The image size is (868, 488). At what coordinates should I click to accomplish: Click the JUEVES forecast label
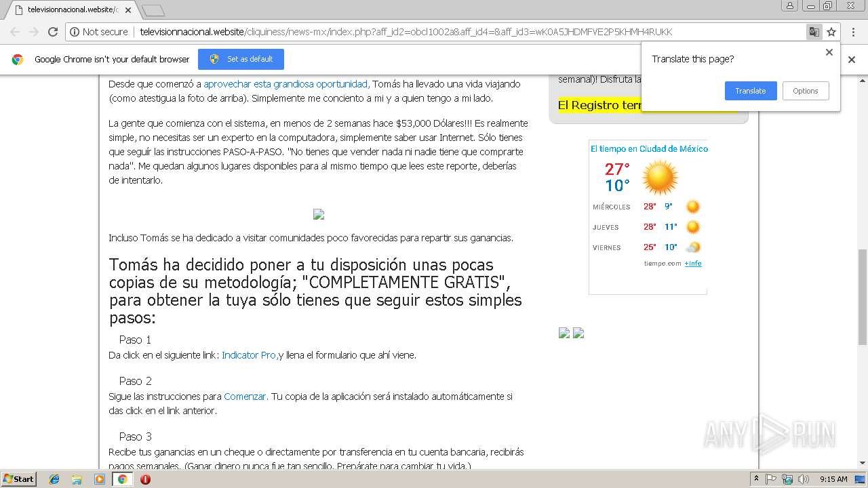(x=606, y=227)
